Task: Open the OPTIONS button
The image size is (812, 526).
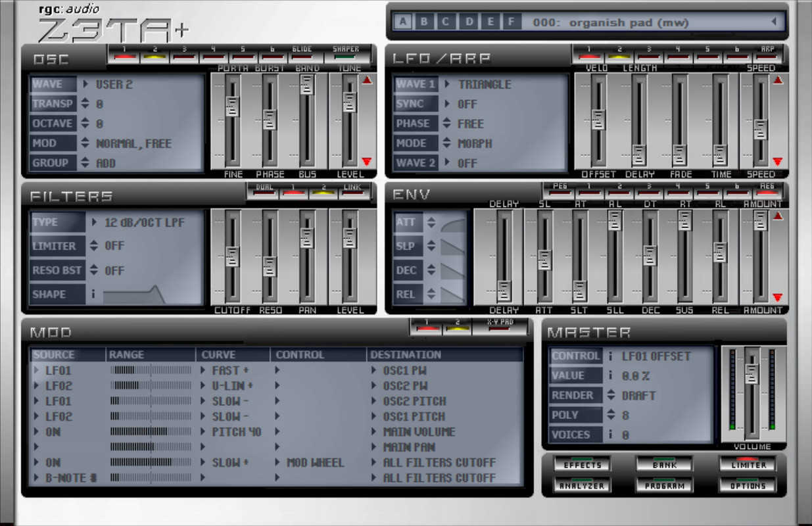Action: (748, 486)
